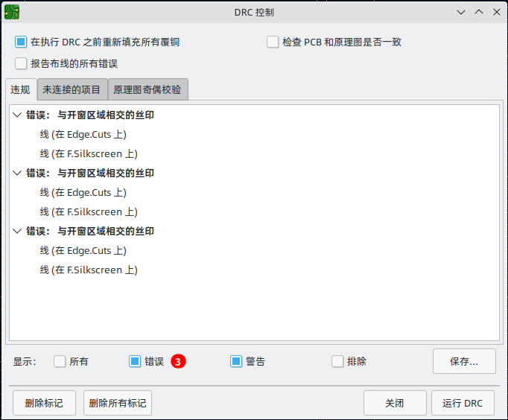Click the 保存... button
This screenshot has width=508, height=420.
pos(463,361)
